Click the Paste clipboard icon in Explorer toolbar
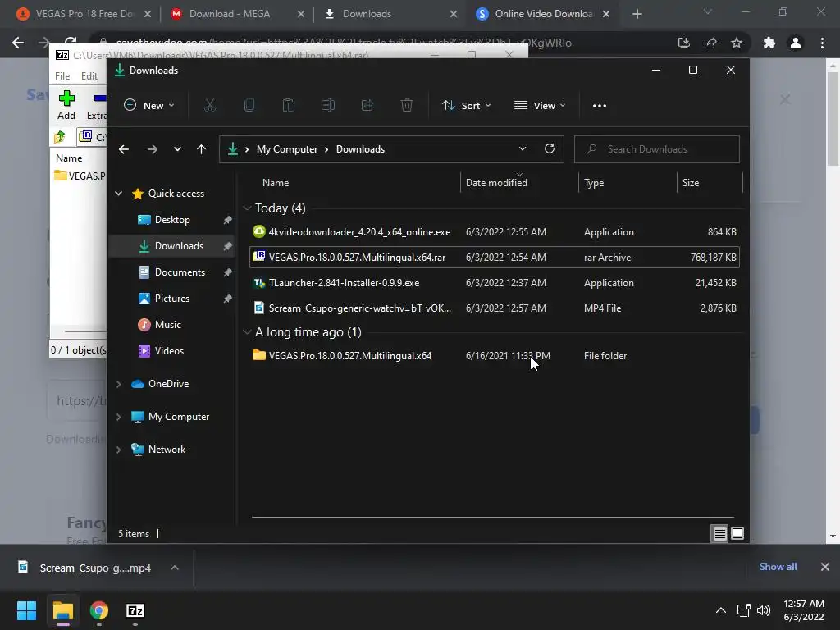This screenshot has width=840, height=630. point(288,106)
